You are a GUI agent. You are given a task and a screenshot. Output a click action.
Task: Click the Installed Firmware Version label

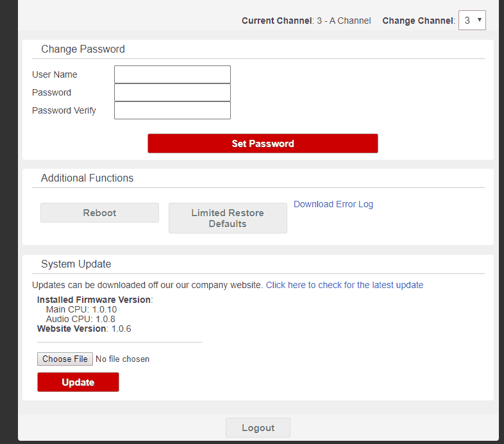click(x=94, y=300)
